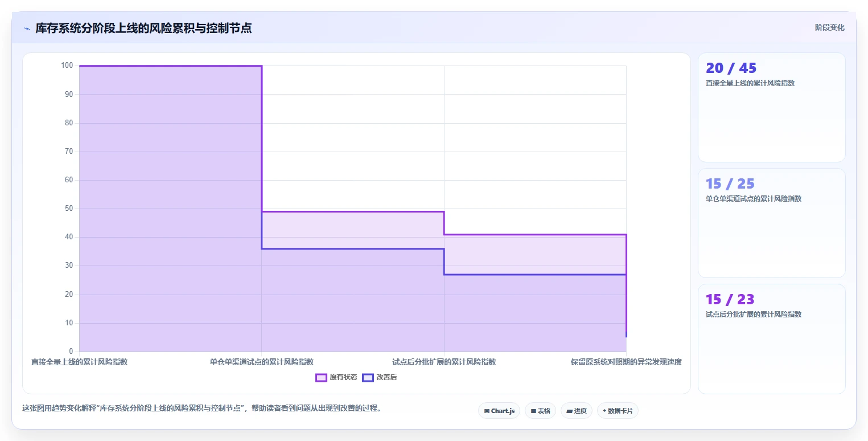The width and height of the screenshot is (868, 441).
Task: Toggle the 改善后 legend swatch
Action: tap(368, 377)
